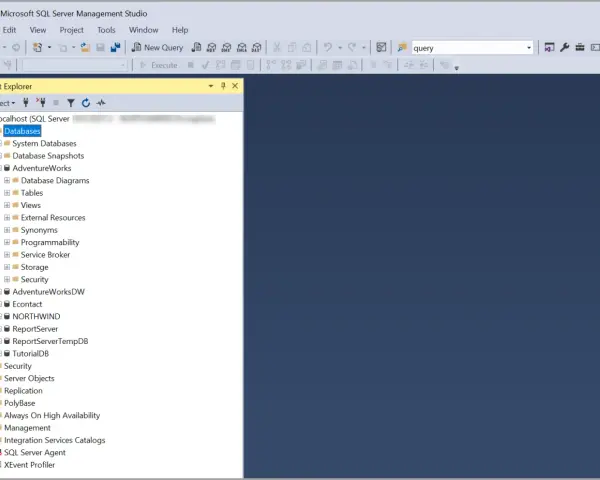
Task: Click the Analysis Services DAX Query icon
Action: tap(257, 47)
